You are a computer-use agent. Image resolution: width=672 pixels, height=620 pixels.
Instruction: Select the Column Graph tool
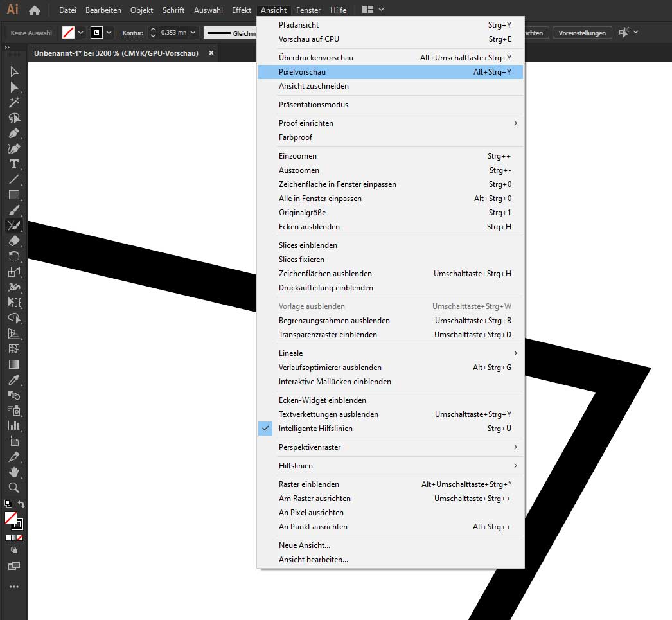13,425
